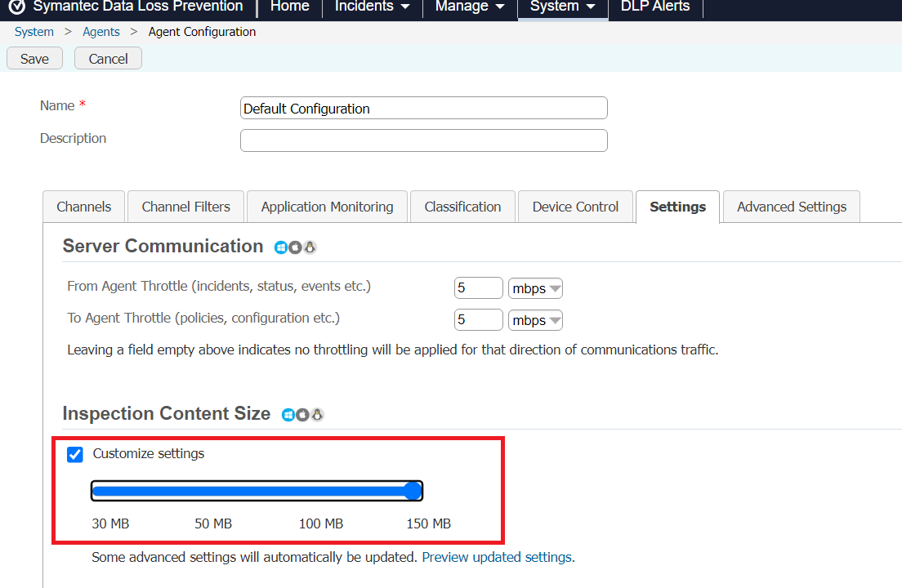Click the Save button
This screenshot has width=902, height=588.
pos(34,59)
